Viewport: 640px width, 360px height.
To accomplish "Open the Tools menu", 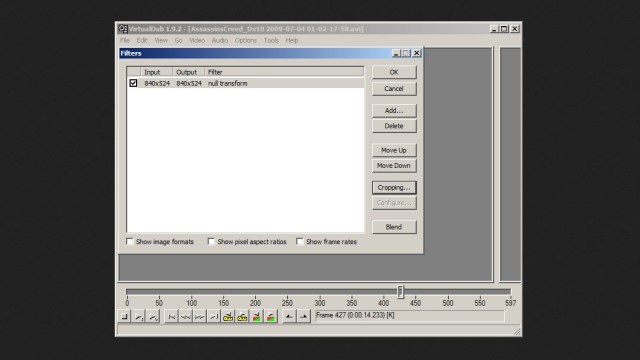I will (271, 40).
